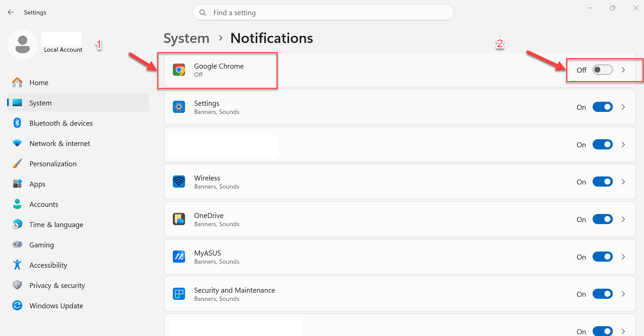
Task: Click the user avatar picture
Action: (23, 45)
